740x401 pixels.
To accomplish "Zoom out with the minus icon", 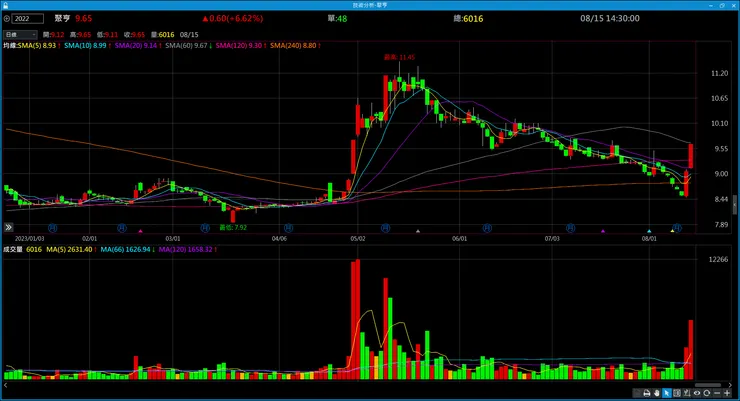I will point(717,393).
